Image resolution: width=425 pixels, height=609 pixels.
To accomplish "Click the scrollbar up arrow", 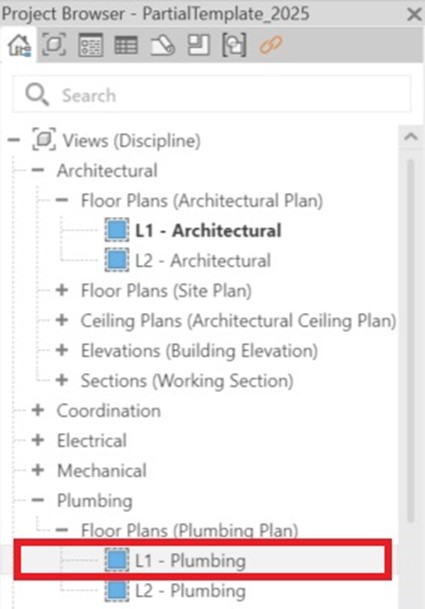I will tap(411, 137).
